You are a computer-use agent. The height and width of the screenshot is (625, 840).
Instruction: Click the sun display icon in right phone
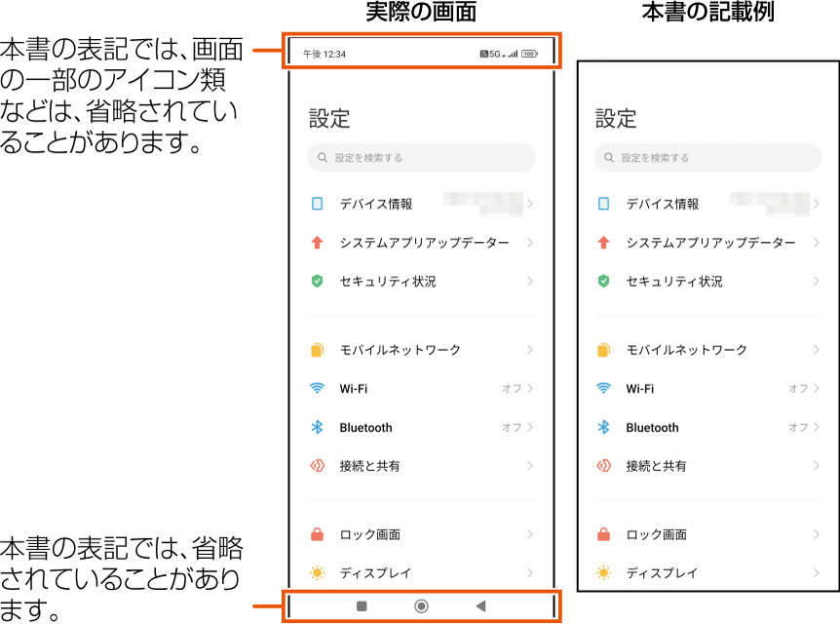(604, 573)
